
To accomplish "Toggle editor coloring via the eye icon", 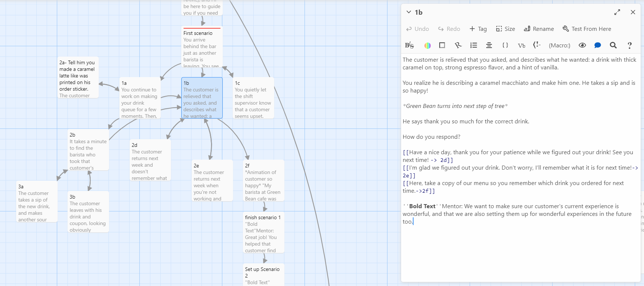I will [582, 45].
